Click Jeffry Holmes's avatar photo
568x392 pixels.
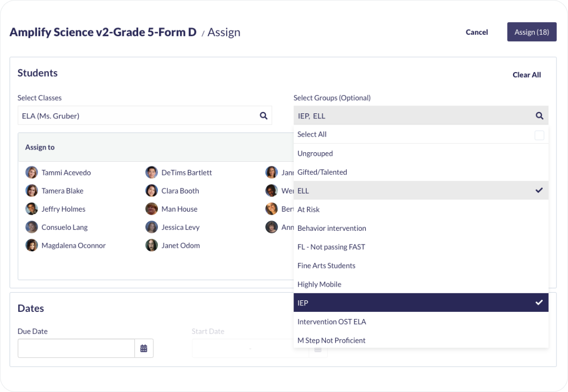31,209
